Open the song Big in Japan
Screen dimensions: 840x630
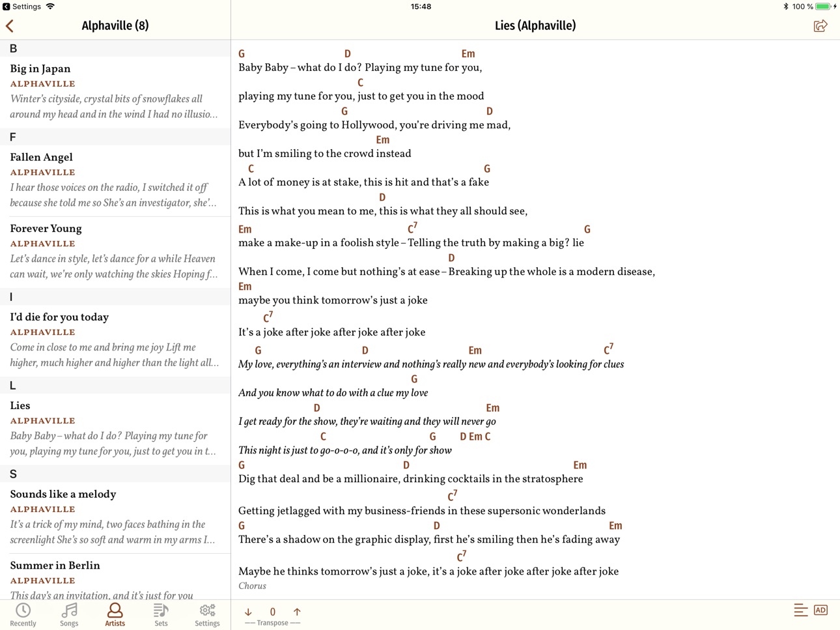pos(115,93)
